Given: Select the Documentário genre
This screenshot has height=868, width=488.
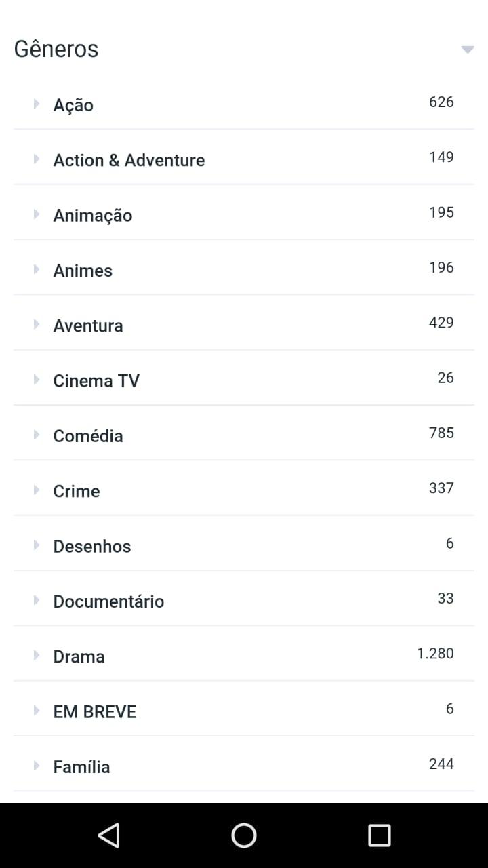Looking at the screenshot, I should point(108,601).
